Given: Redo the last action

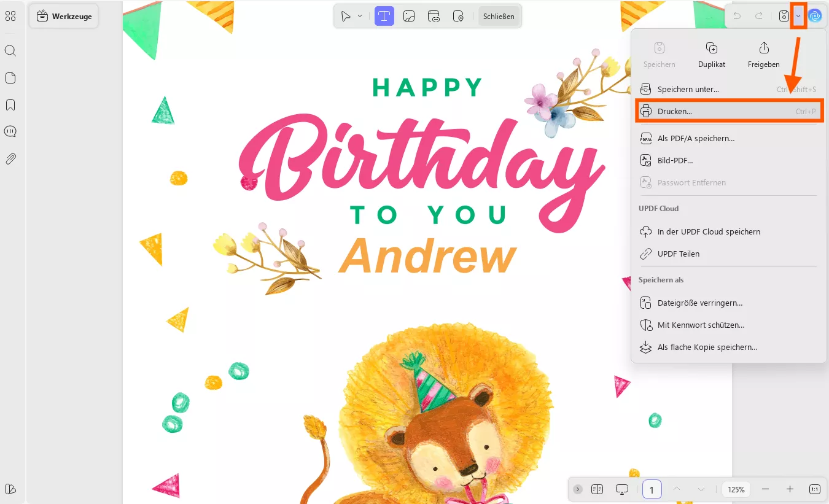Looking at the screenshot, I should click(x=759, y=16).
